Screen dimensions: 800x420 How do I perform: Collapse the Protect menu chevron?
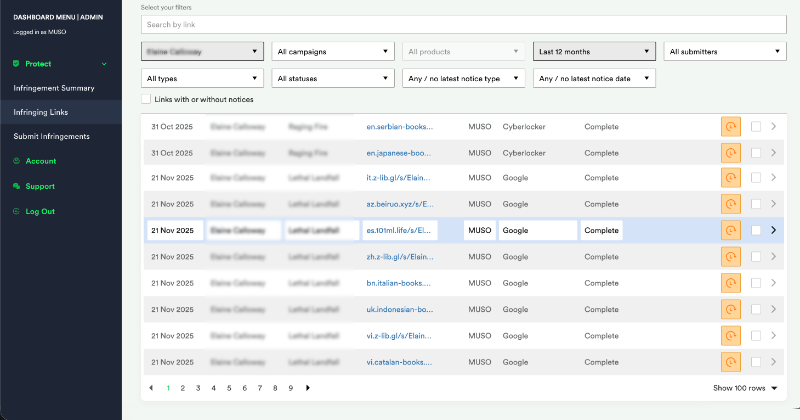click(104, 64)
